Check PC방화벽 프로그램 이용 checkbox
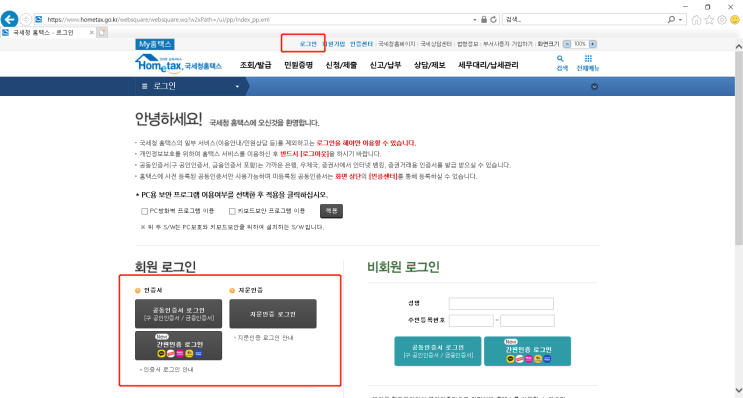 pyautogui.click(x=145, y=211)
